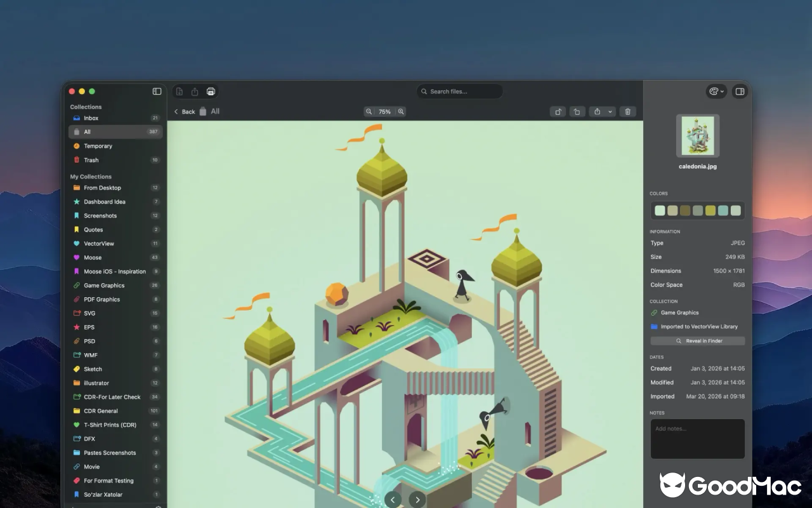Pick the teal color swatch
The image size is (812, 508).
click(723, 211)
